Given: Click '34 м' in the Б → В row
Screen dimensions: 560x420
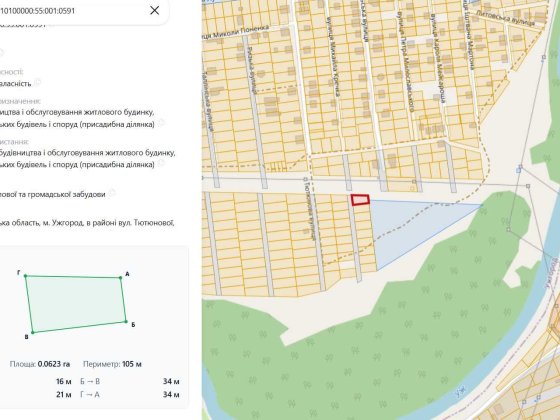Looking at the screenshot, I should [x=171, y=381].
